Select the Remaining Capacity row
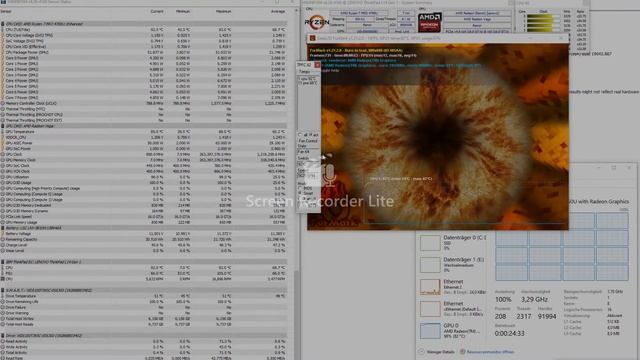This screenshot has width=640, height=360. point(144,240)
